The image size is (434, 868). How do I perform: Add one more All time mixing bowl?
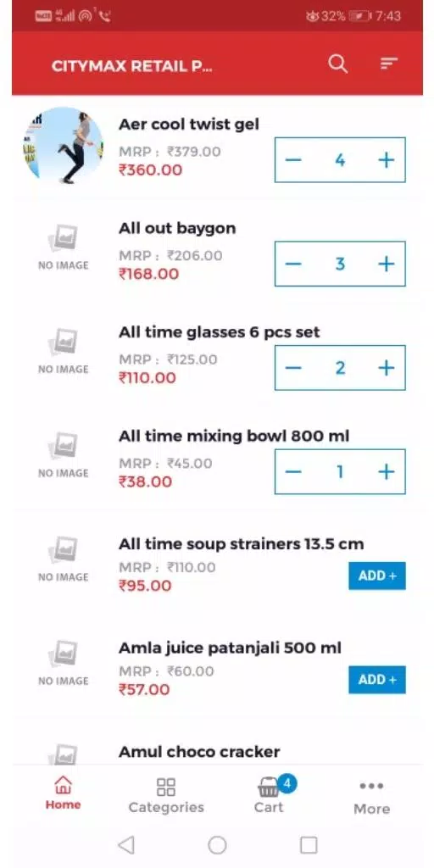pyautogui.click(x=386, y=471)
